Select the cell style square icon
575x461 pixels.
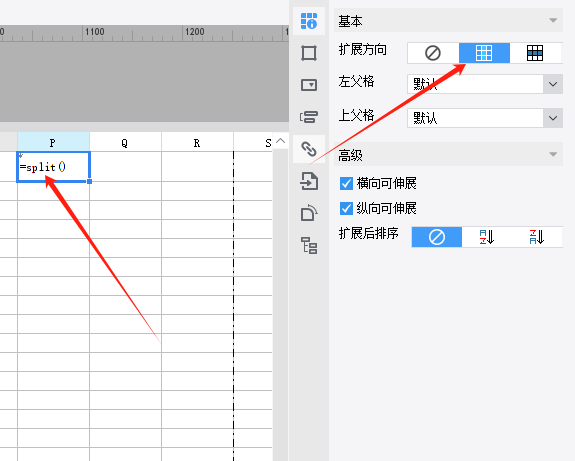click(x=309, y=53)
